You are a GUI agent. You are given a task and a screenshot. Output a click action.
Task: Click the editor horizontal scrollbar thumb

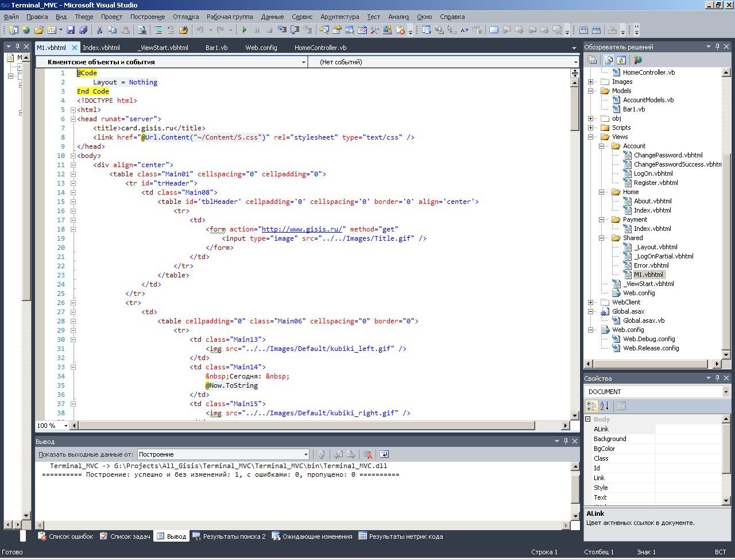click(307, 426)
